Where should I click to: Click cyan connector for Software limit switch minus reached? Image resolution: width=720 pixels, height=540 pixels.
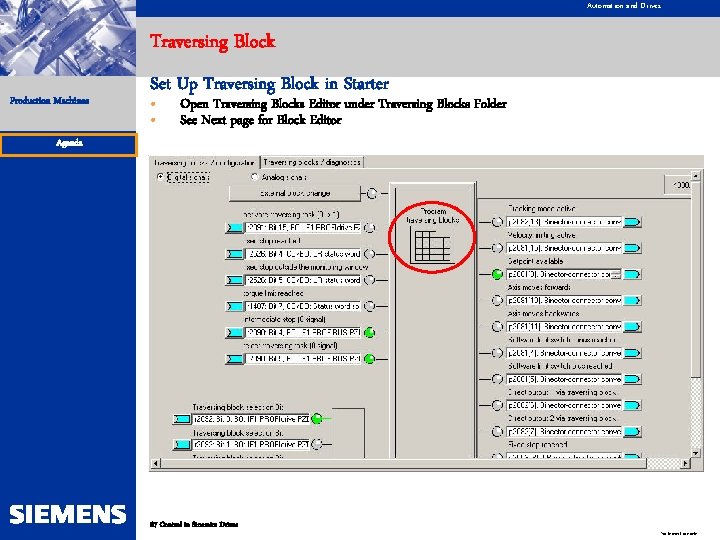[x=633, y=353]
